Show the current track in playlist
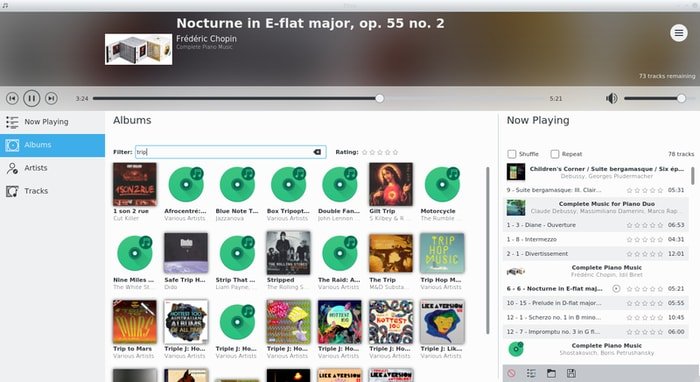 coord(531,373)
